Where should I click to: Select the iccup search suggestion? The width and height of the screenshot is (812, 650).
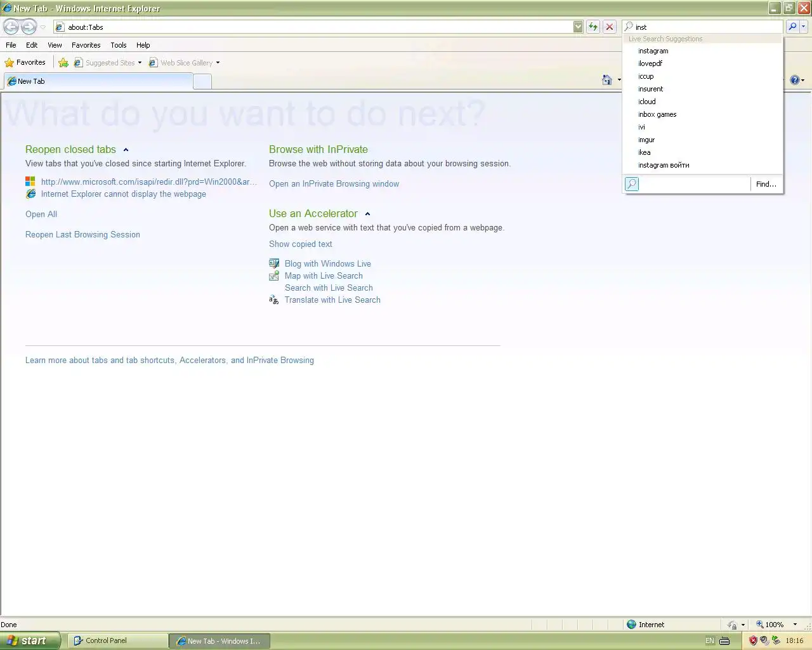(x=703, y=76)
